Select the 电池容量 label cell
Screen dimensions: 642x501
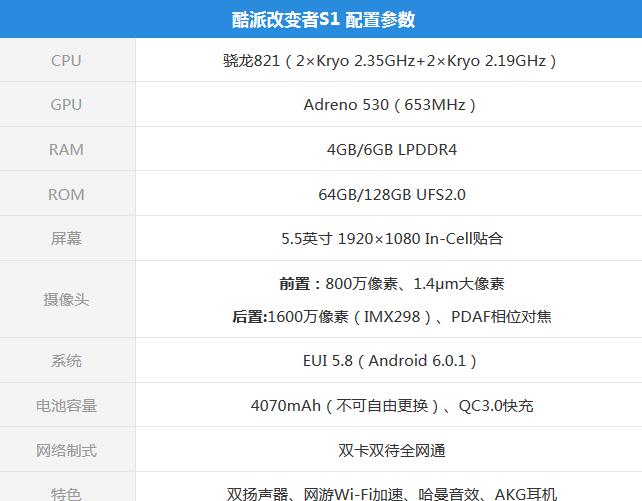point(68,405)
